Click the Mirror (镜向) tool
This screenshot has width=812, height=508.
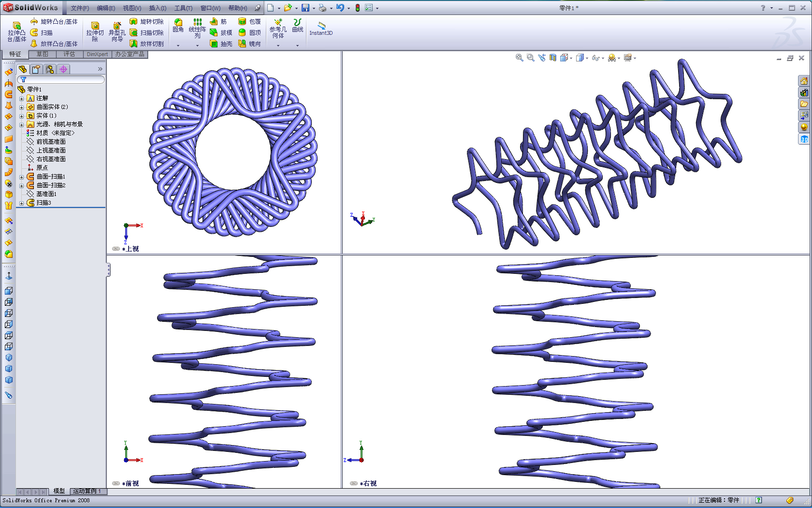click(250, 44)
